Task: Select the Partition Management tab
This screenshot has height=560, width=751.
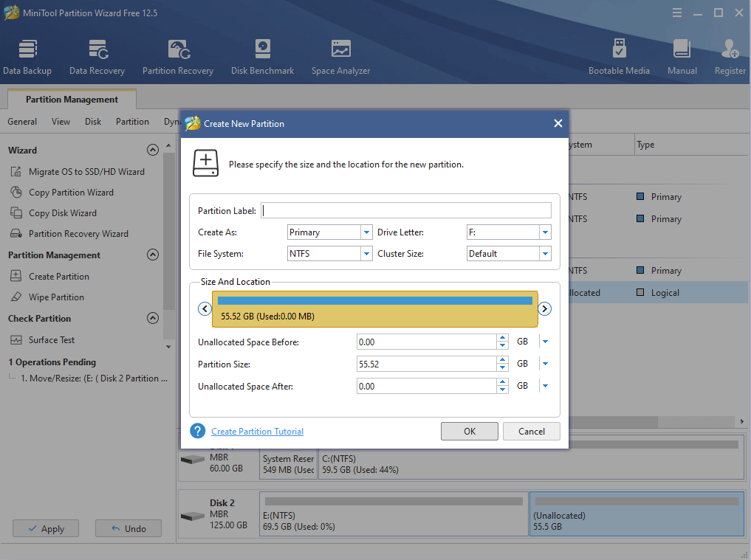Action: (x=72, y=99)
